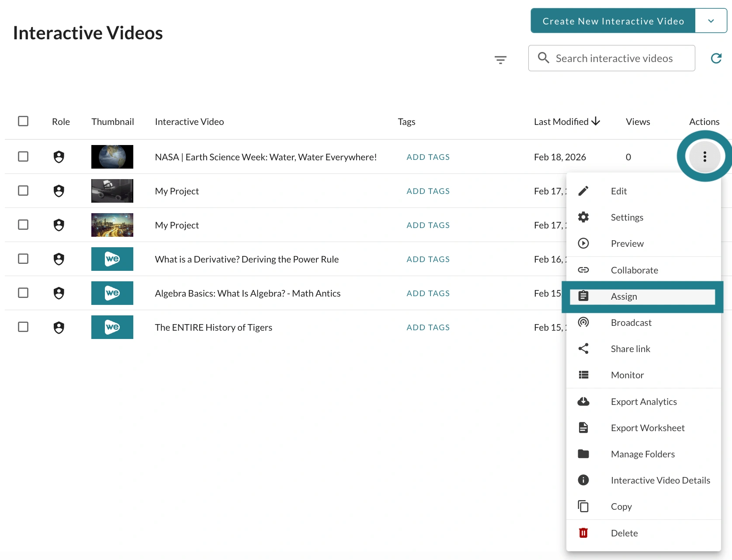Open the city skyline My Project thumbnail
This screenshot has height=560, width=732.
112,225
